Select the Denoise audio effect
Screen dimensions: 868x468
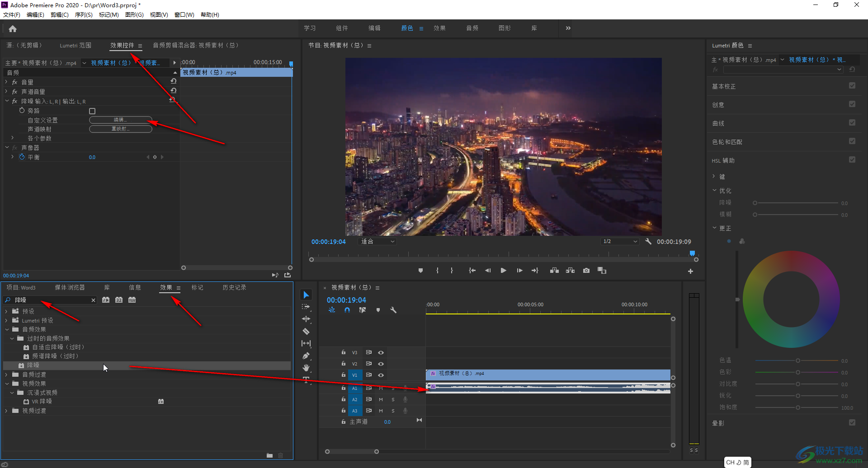pyautogui.click(x=33, y=365)
